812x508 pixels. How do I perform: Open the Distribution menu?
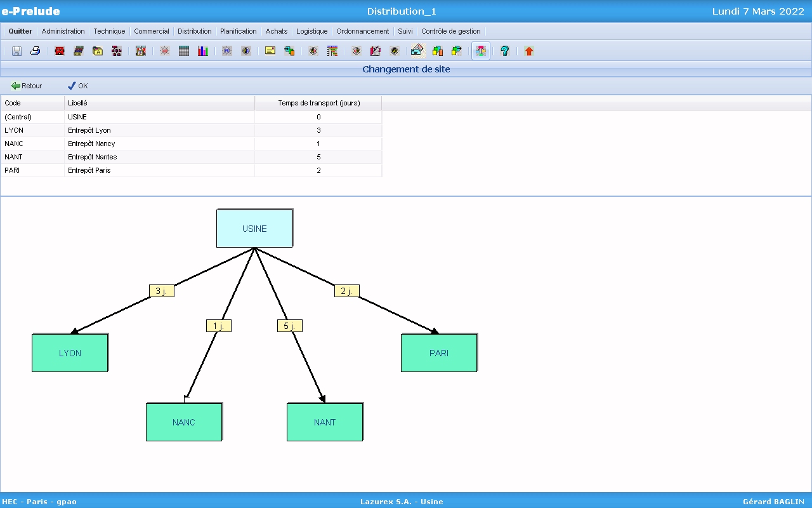click(194, 31)
